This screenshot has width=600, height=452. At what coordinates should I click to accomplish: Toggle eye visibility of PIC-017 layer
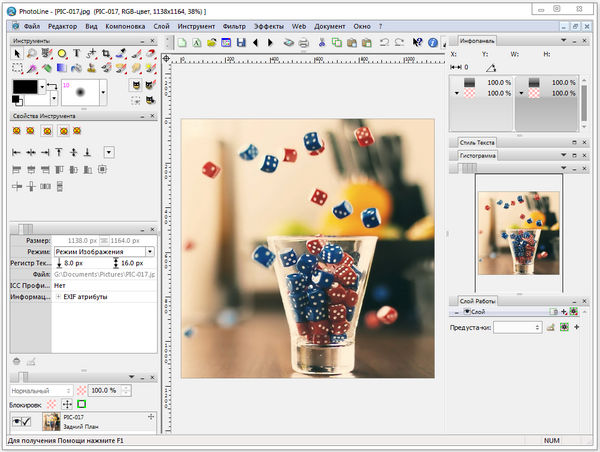17,421
